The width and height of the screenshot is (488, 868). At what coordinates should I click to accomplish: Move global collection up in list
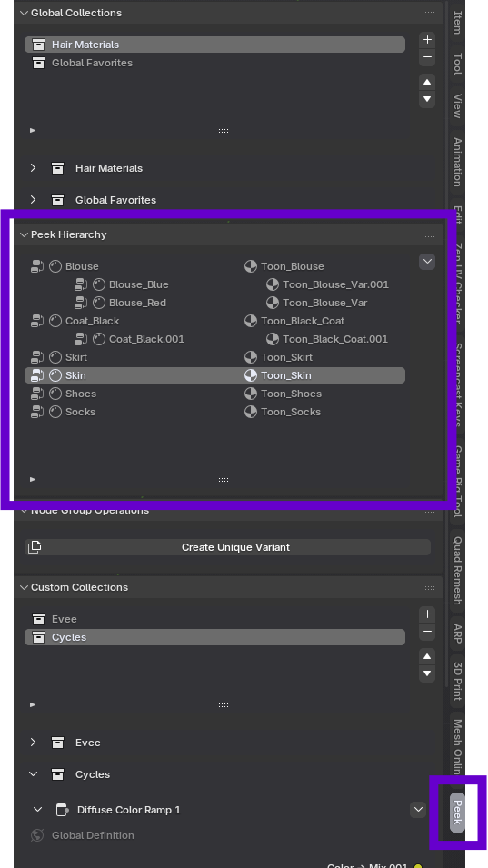427,83
